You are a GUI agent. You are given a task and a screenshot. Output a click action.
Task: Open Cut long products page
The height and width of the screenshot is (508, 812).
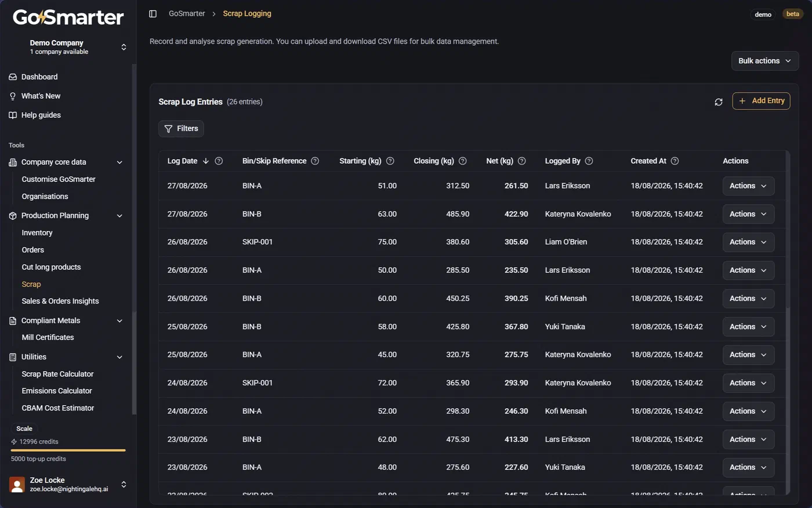[51, 267]
